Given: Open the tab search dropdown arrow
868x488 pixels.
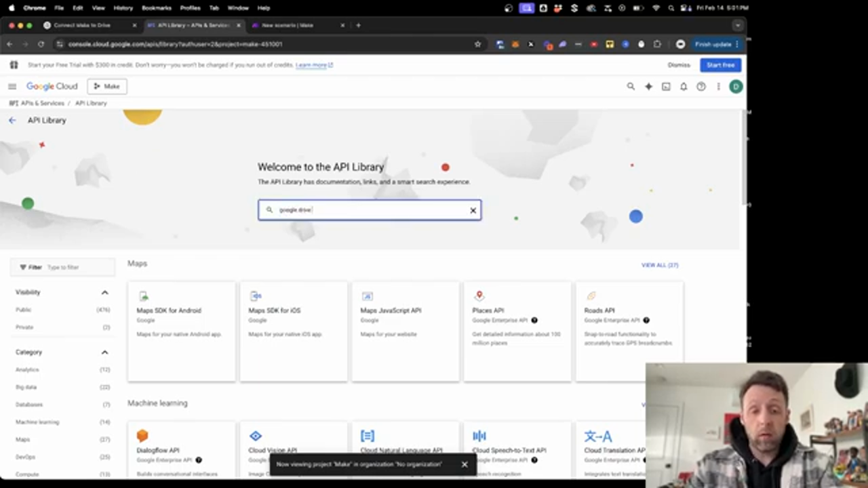Looking at the screenshot, I should click(737, 25).
